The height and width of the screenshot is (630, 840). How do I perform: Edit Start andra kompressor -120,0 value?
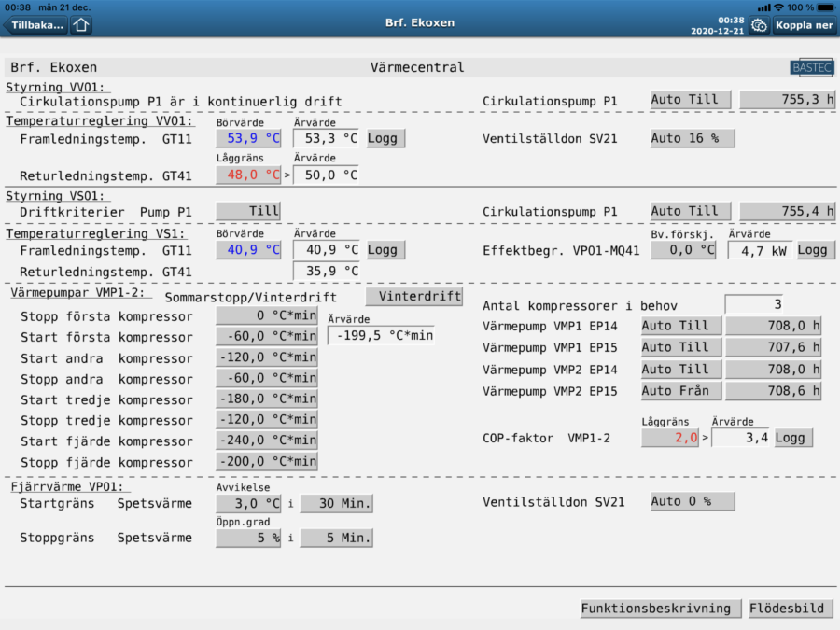pyautogui.click(x=267, y=357)
